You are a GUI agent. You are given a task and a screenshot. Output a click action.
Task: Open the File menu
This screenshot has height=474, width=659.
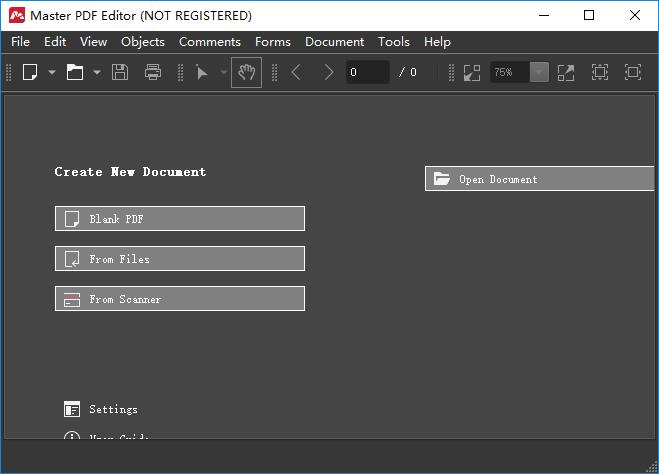[20, 42]
